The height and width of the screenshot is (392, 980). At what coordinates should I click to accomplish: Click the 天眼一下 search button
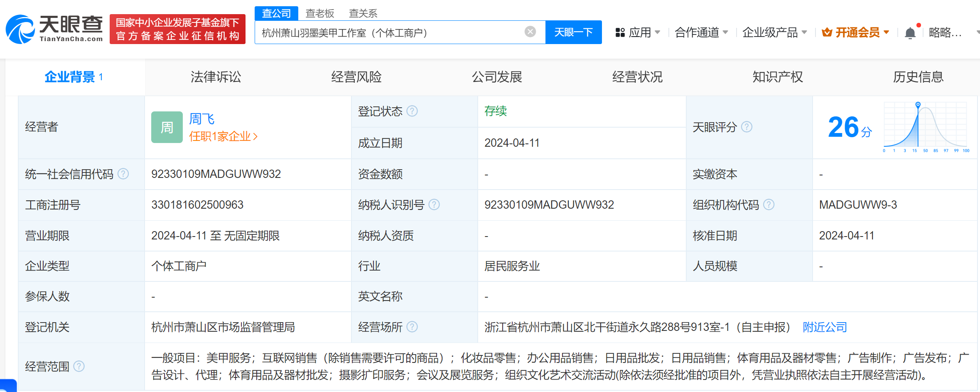[x=573, y=32]
